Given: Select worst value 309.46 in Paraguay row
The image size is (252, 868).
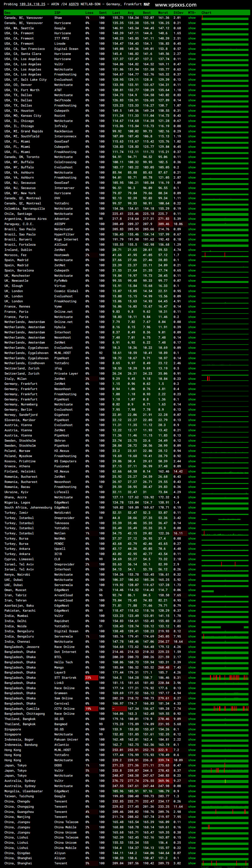Looking at the screenshot, I should coord(165,224).
